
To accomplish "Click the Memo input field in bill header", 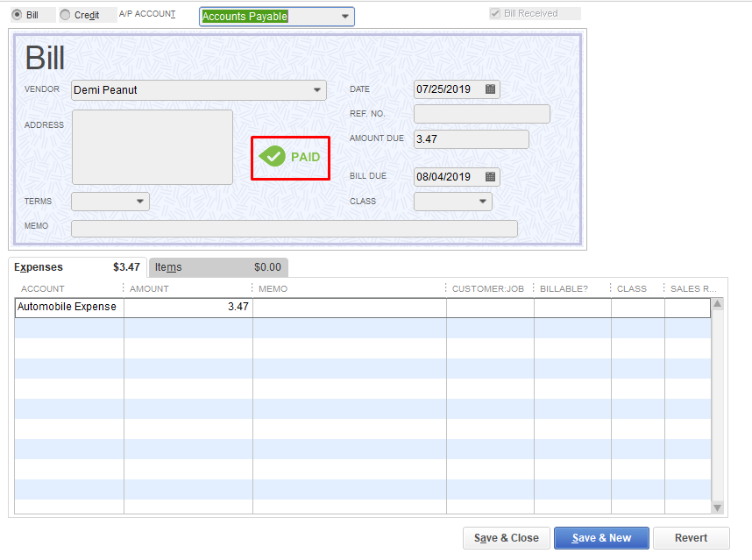I will [294, 229].
